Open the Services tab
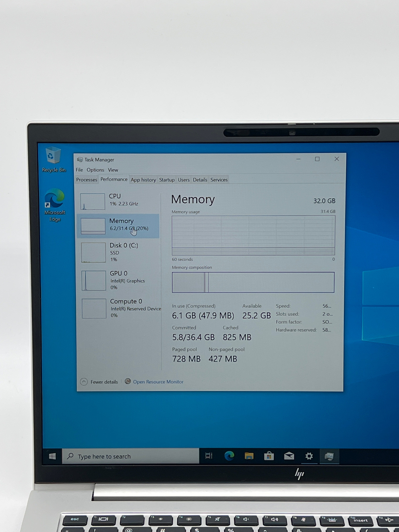Screen dimensions: 399x532 point(219,180)
